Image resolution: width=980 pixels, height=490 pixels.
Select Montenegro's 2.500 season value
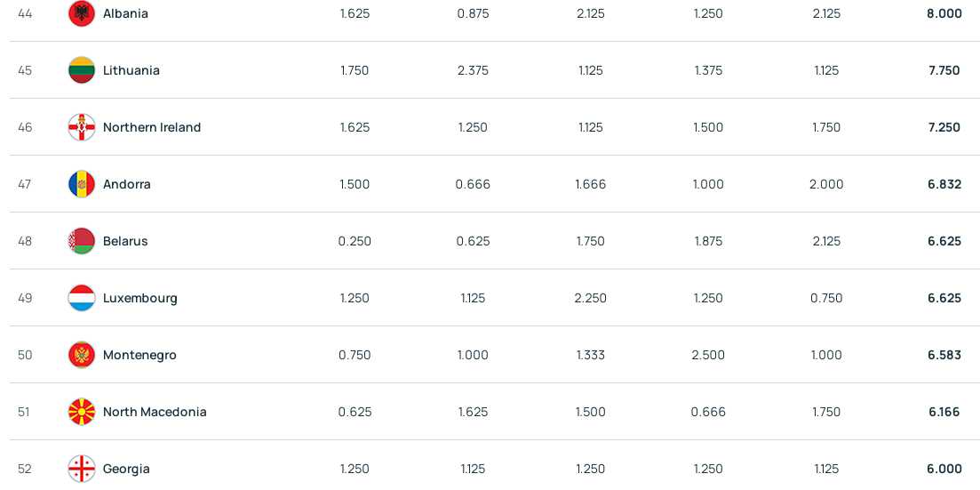point(708,355)
